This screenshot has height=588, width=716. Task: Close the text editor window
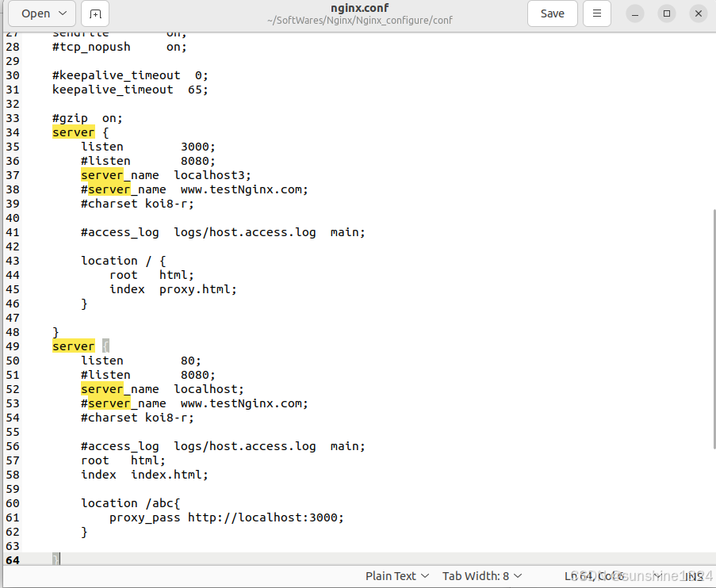tap(699, 13)
